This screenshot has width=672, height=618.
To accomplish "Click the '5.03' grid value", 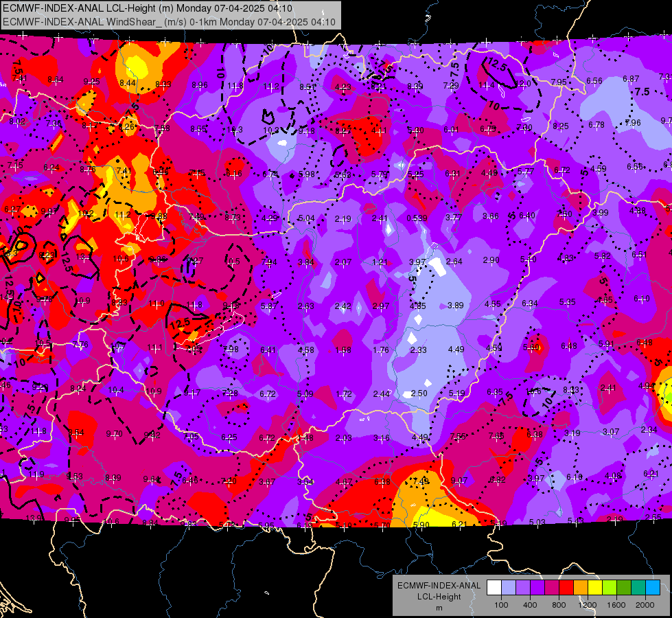I will pyautogui.click(x=537, y=523).
